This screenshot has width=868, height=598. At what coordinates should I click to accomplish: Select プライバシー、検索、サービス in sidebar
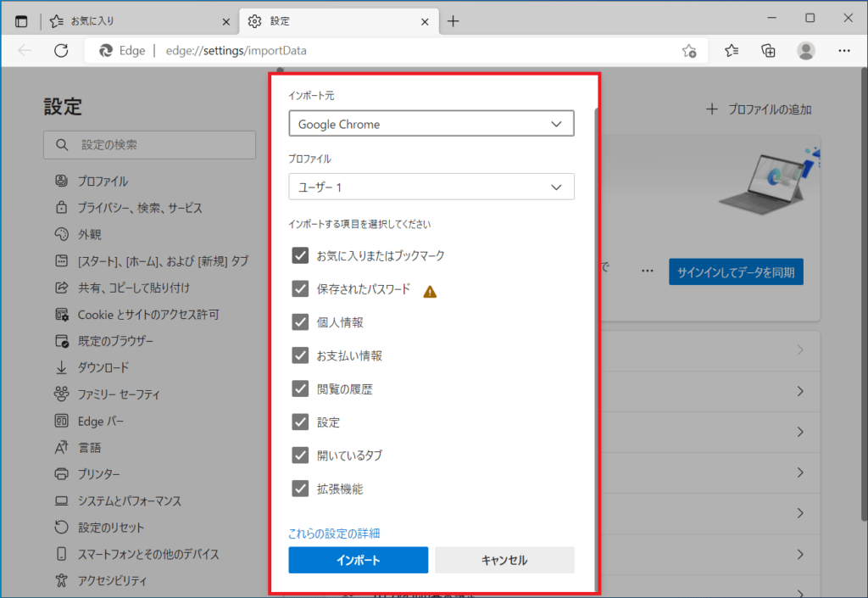click(x=140, y=208)
